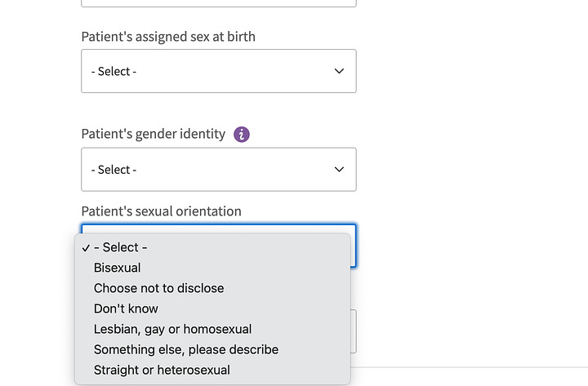The width and height of the screenshot is (588, 386).
Task: Select Something else, please describe
Action: point(186,349)
